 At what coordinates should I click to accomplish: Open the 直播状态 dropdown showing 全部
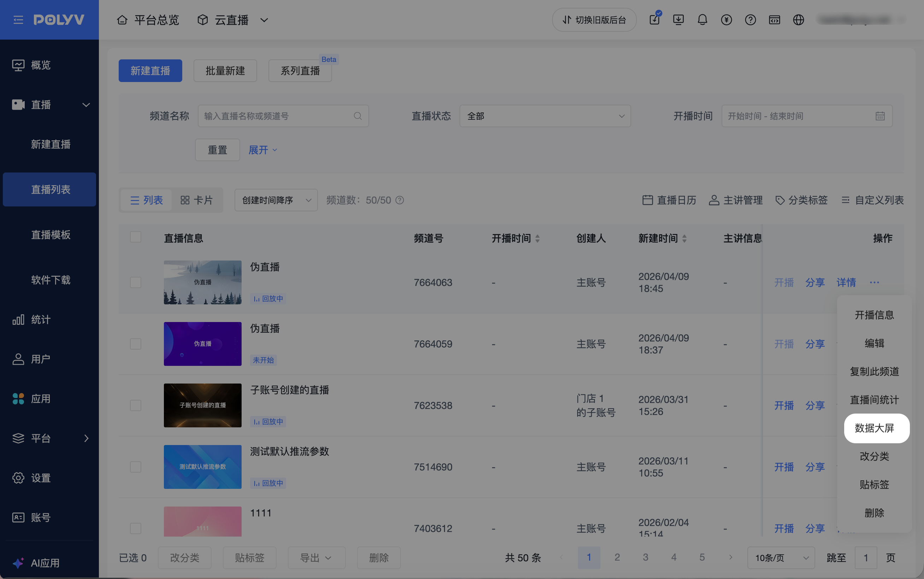[545, 116]
